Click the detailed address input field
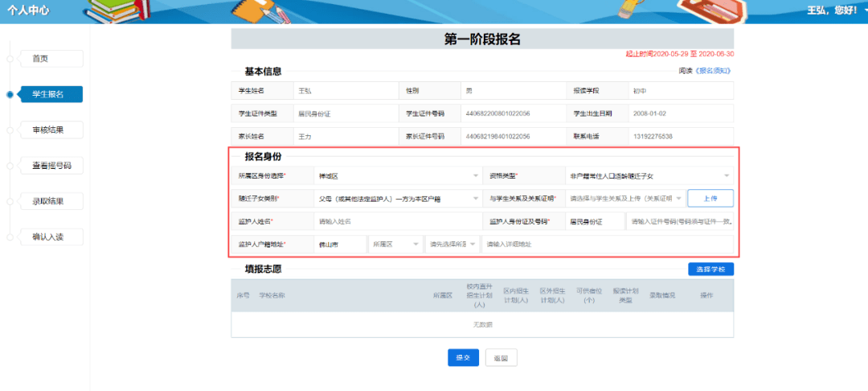This screenshot has height=391, width=868. click(x=608, y=245)
